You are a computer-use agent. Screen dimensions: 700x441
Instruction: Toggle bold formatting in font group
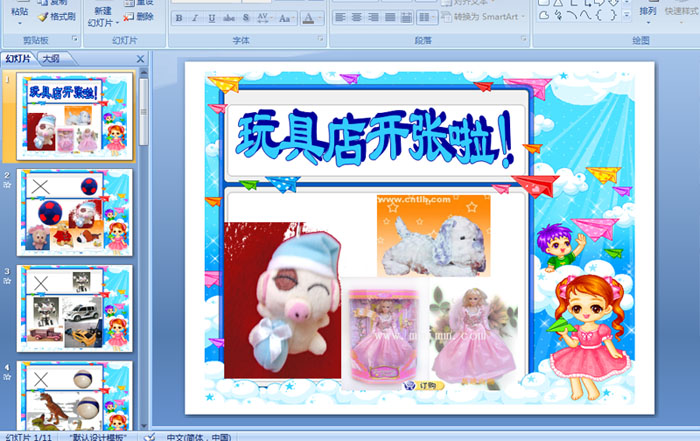[x=179, y=19]
